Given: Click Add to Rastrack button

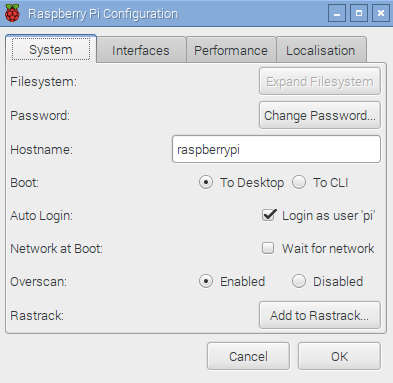Looking at the screenshot, I should tap(320, 315).
